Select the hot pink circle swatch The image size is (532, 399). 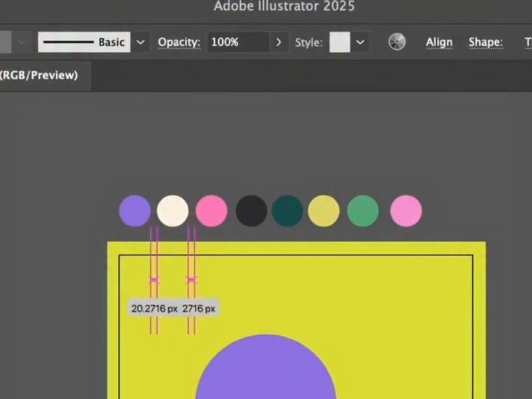211,211
